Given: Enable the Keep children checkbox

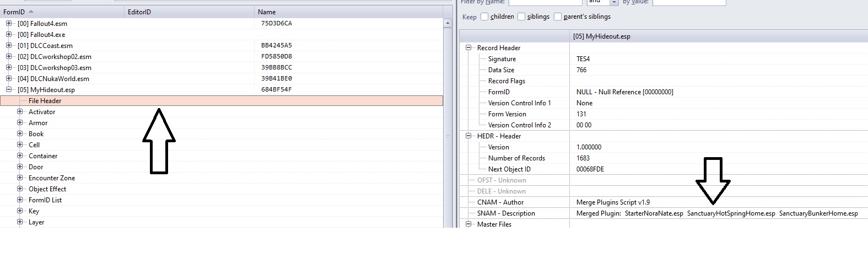Looking at the screenshot, I should [484, 17].
